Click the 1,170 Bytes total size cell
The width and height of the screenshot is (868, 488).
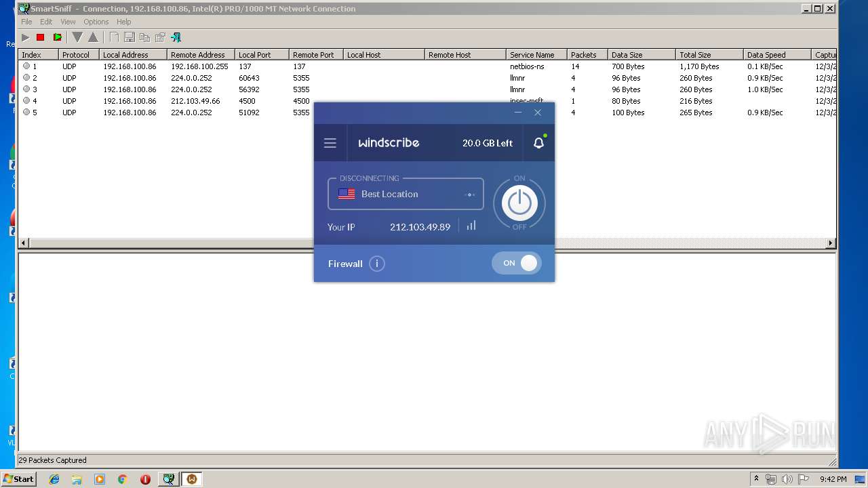point(699,66)
